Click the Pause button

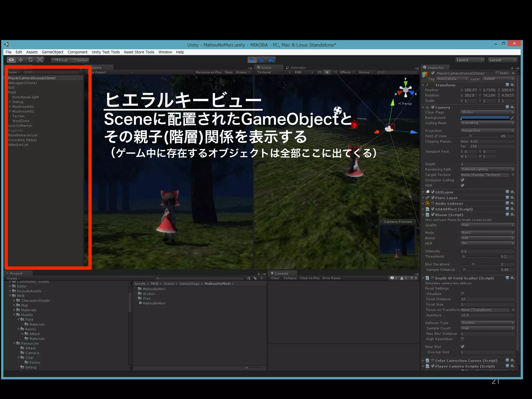[262, 60]
